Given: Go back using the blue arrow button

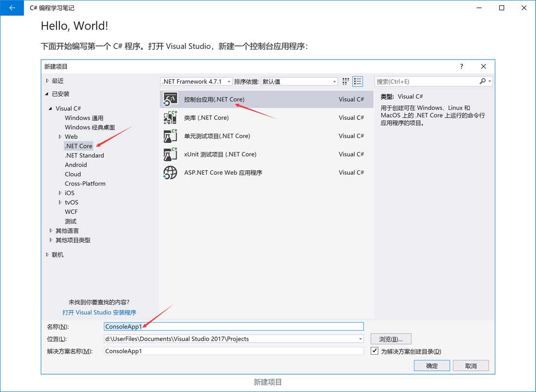Looking at the screenshot, I should pyautogui.click(x=12, y=8).
